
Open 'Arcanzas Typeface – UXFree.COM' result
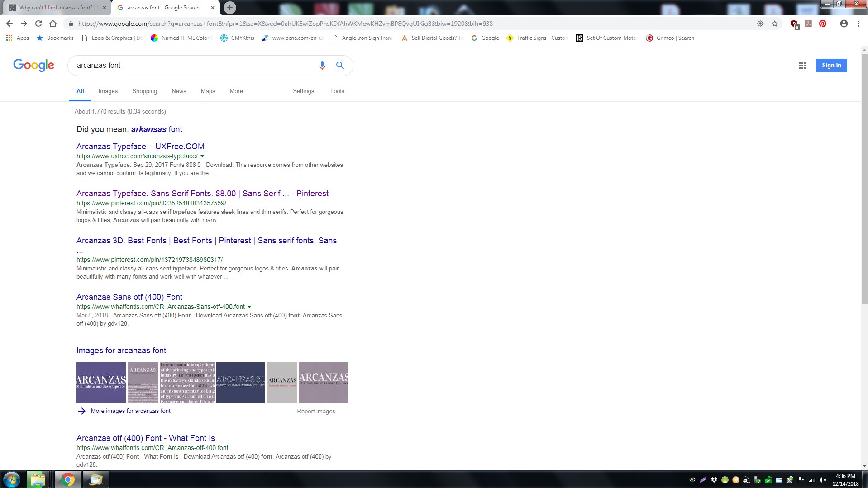click(x=140, y=147)
